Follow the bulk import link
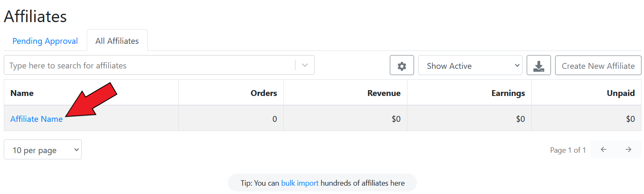This screenshot has width=644, height=194. coord(300,183)
